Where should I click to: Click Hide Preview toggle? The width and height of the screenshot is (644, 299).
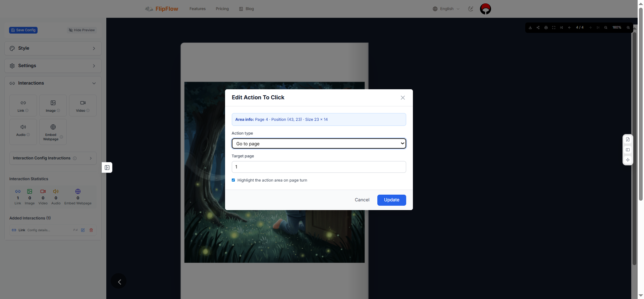82,30
